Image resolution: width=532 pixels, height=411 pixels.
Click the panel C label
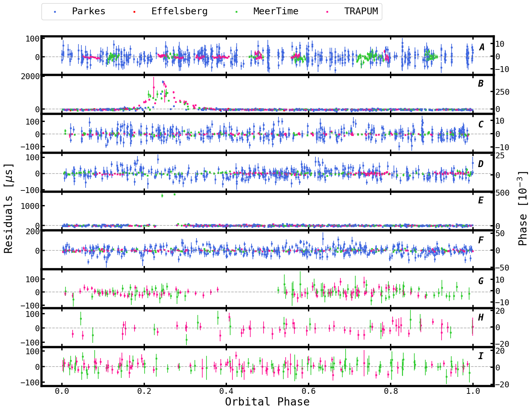[480, 125]
